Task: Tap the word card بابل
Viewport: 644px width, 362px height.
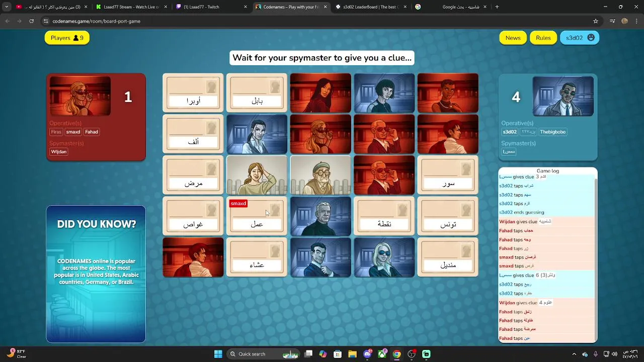Action: (257, 93)
